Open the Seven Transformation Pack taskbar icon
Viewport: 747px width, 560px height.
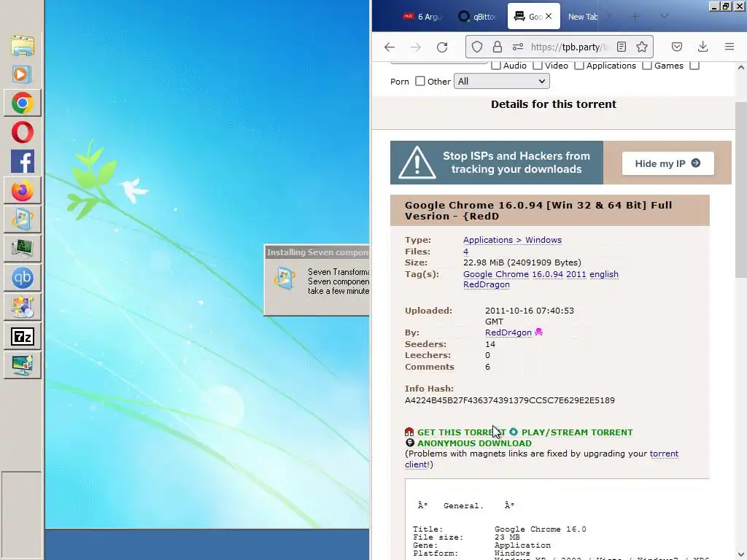[23, 219]
